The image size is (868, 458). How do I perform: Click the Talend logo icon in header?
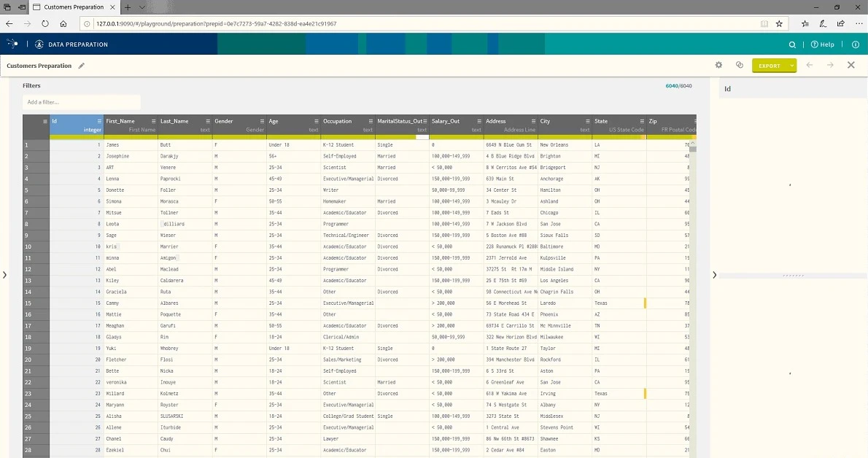[12, 44]
